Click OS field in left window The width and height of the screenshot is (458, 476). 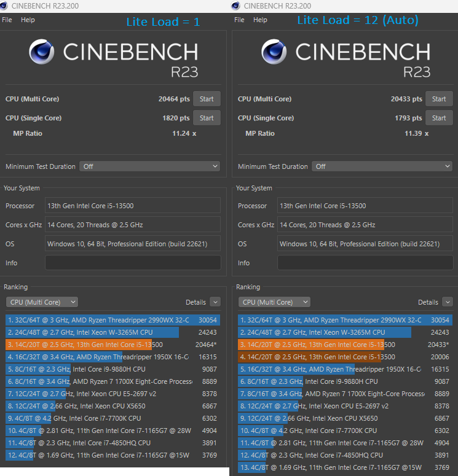[x=133, y=244]
